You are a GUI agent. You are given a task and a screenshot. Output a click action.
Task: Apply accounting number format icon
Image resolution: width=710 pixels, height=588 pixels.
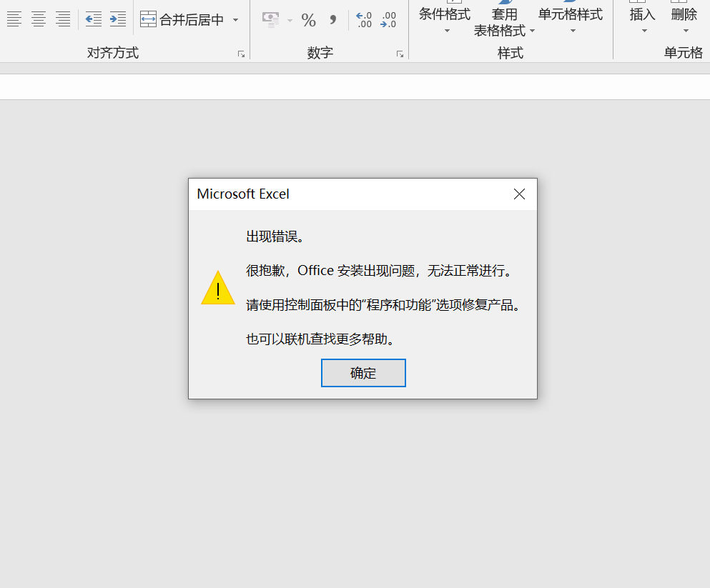click(x=271, y=20)
